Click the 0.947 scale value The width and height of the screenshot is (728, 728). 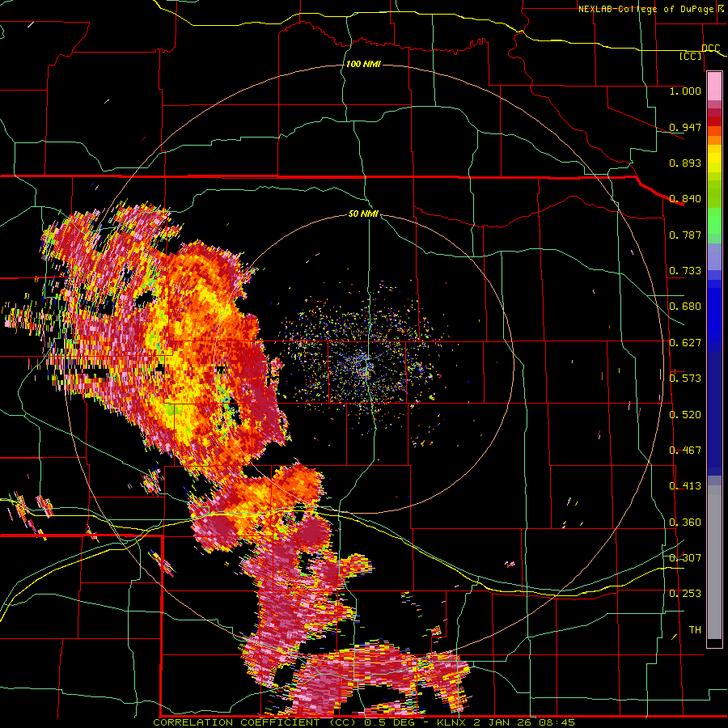coord(685,127)
